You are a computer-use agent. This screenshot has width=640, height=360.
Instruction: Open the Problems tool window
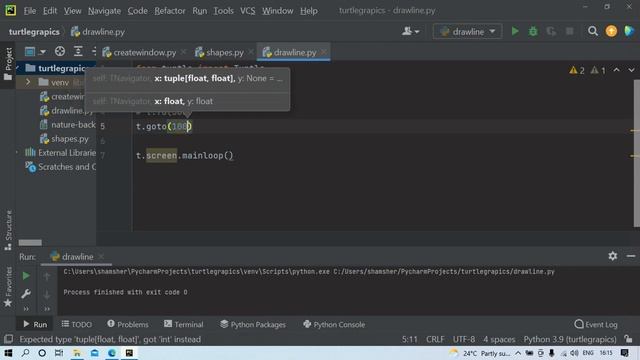(128, 324)
